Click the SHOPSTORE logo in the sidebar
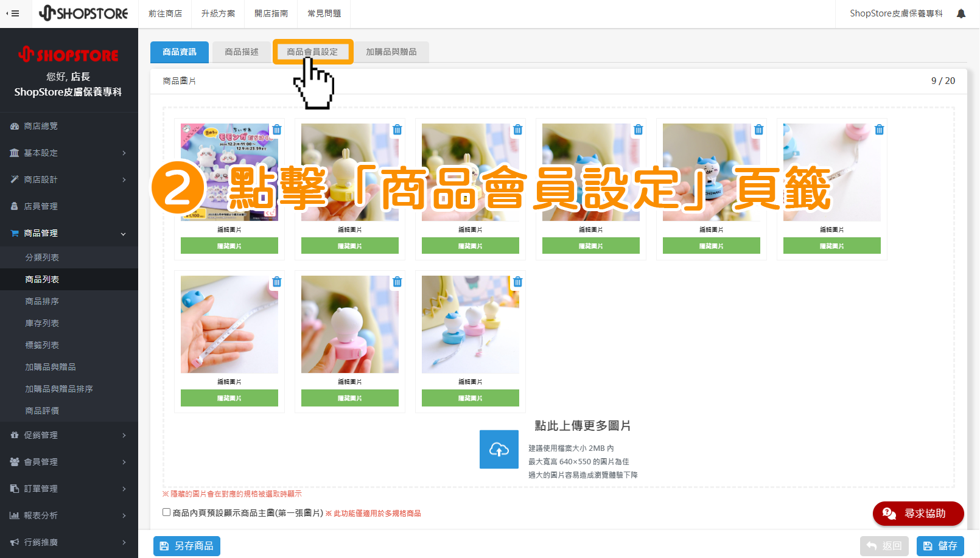The width and height of the screenshot is (980, 558). tap(69, 55)
